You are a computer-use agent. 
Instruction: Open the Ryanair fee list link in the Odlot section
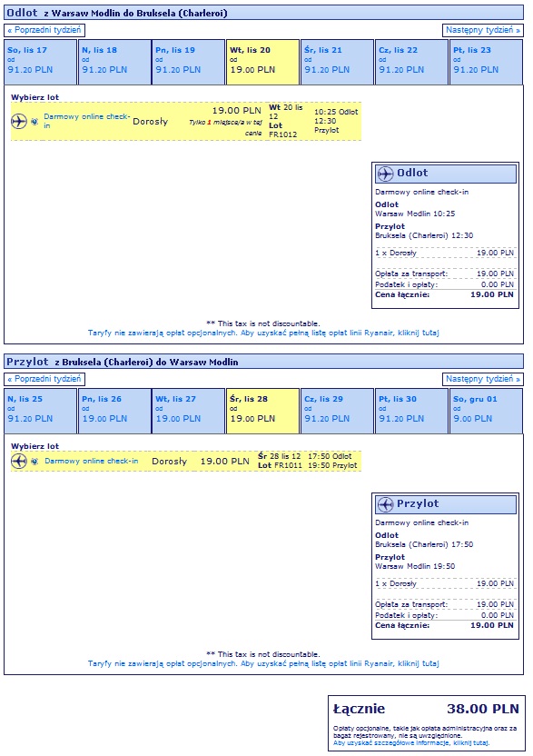pos(263,333)
